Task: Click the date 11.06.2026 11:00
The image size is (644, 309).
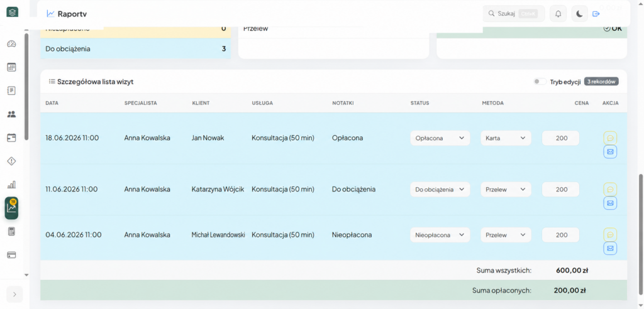Action: tap(72, 190)
